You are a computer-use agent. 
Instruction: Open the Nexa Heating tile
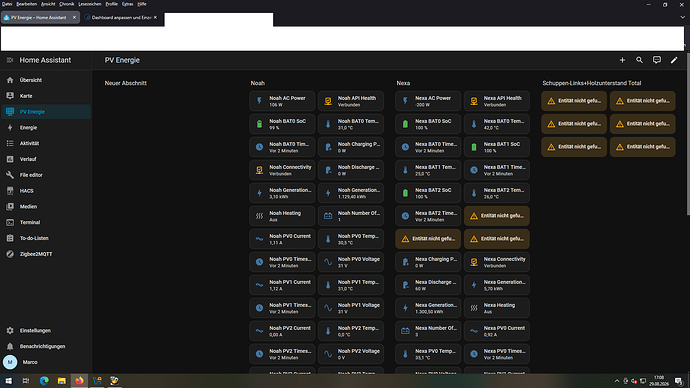point(496,308)
